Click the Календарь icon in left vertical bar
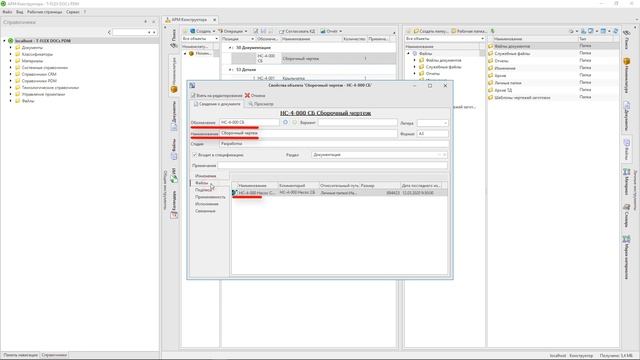 (x=174, y=215)
